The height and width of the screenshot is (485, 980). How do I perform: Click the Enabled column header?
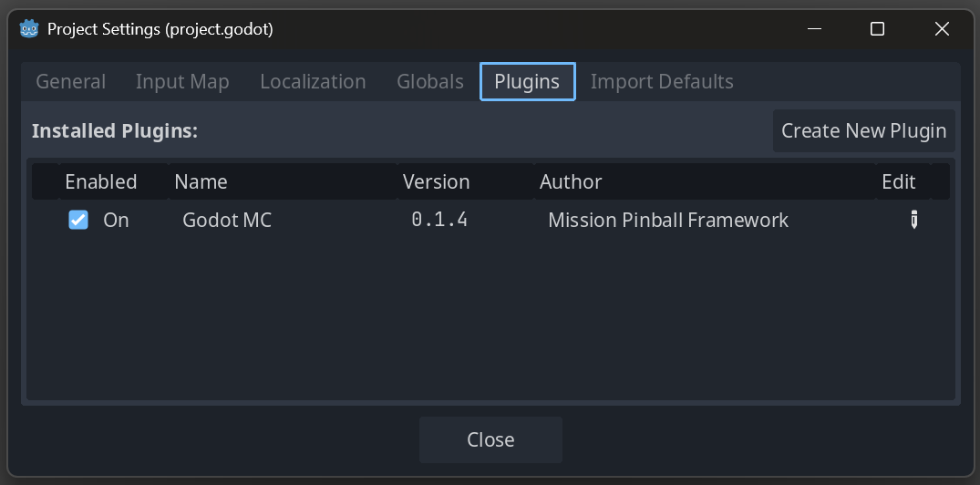(x=101, y=181)
